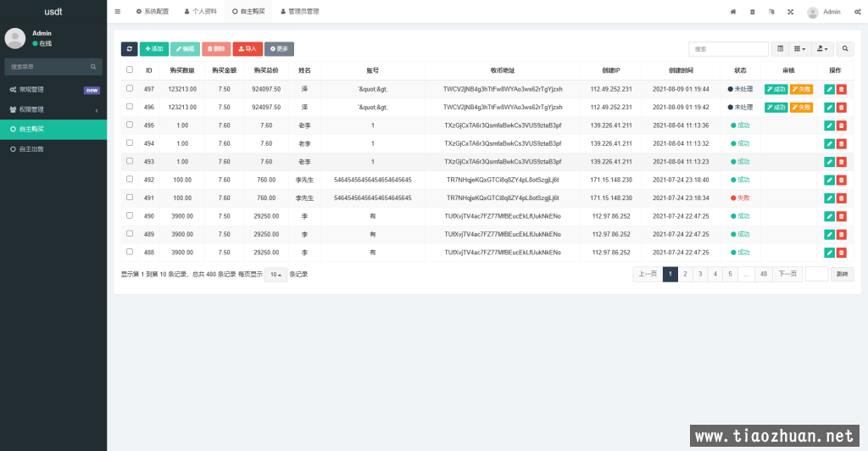Image resolution: width=868 pixels, height=451 pixels.
Task: Delete record 491 with trash icon
Action: click(842, 198)
